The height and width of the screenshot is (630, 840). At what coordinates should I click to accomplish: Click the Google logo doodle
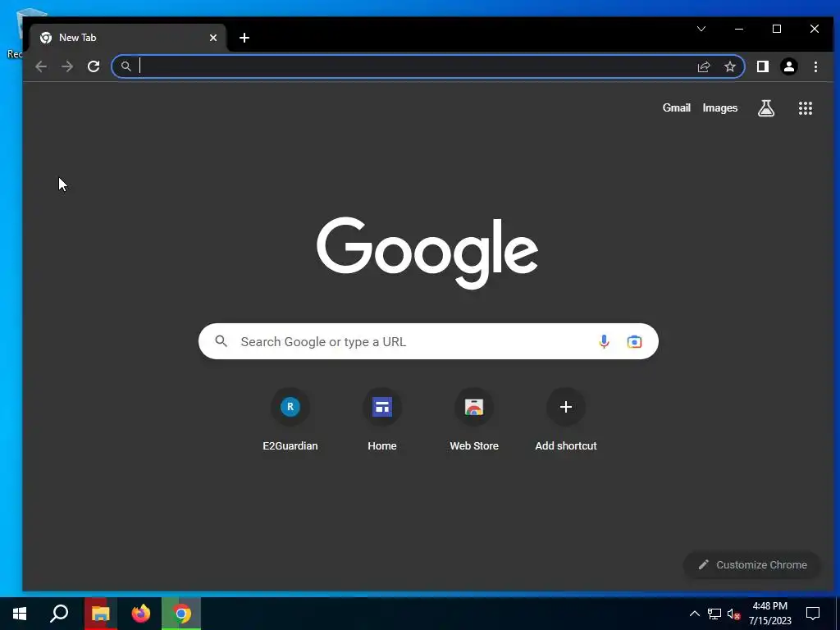[x=427, y=253]
